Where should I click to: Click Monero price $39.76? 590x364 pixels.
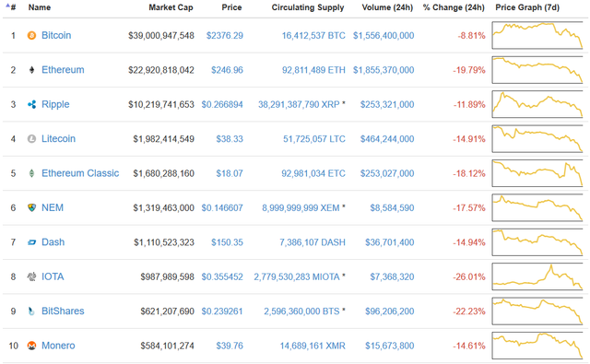point(230,346)
